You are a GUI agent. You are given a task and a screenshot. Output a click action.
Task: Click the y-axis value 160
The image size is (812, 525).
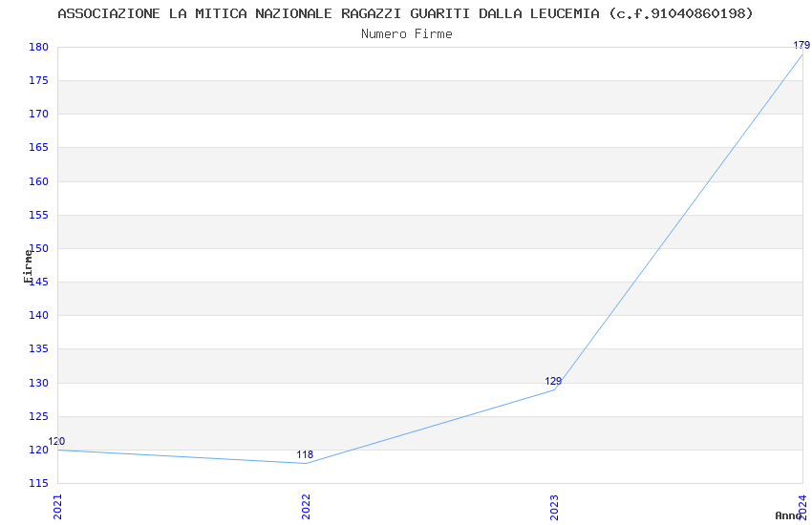pyautogui.click(x=38, y=181)
